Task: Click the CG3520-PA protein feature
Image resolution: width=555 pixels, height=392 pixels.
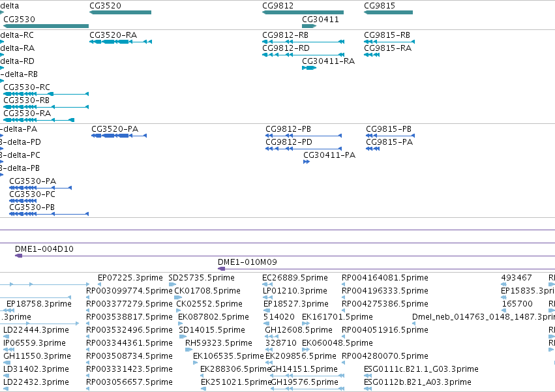Action: coord(119,136)
